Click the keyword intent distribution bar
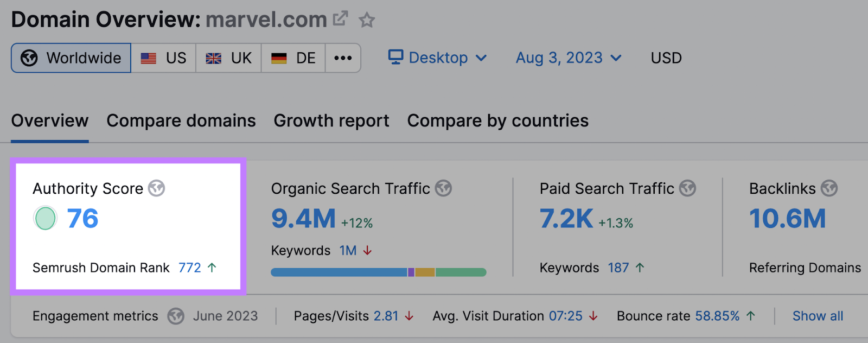Image resolution: width=868 pixels, height=343 pixels. [378, 271]
